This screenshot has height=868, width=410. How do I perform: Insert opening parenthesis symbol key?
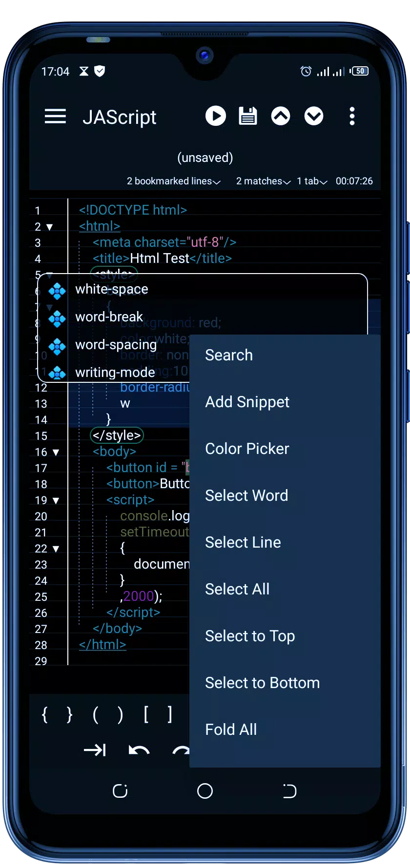pyautogui.click(x=96, y=715)
